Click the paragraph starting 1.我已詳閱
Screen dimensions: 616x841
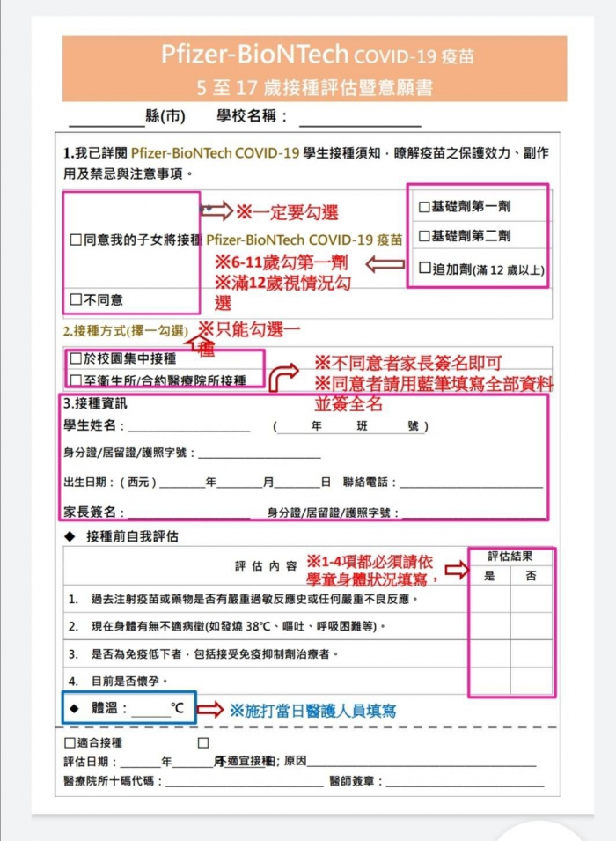pyautogui.click(x=305, y=163)
